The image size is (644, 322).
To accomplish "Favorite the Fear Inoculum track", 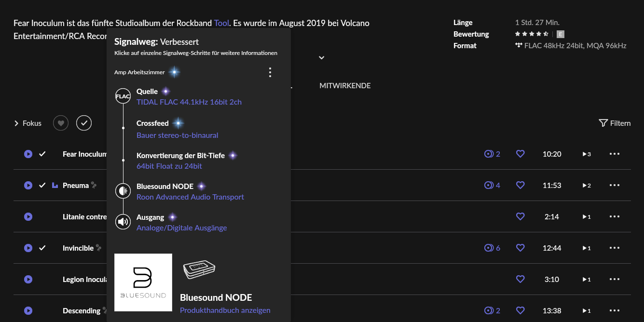I will (520, 154).
